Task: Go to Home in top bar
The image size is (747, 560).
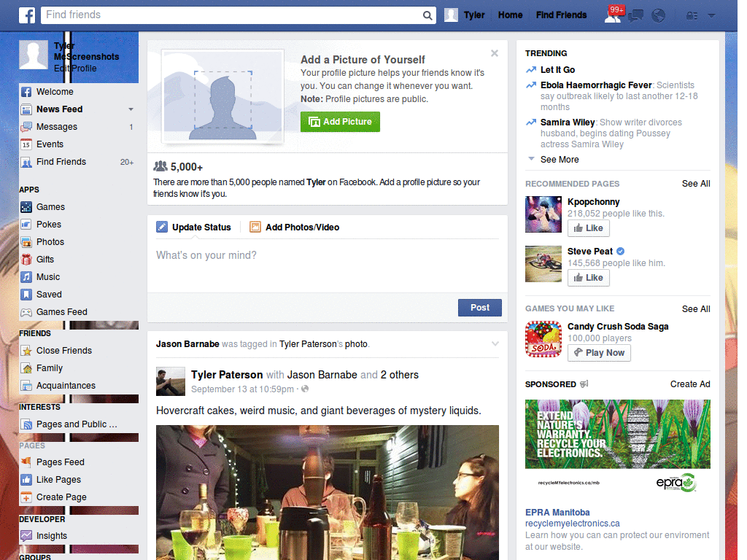Action: [510, 15]
